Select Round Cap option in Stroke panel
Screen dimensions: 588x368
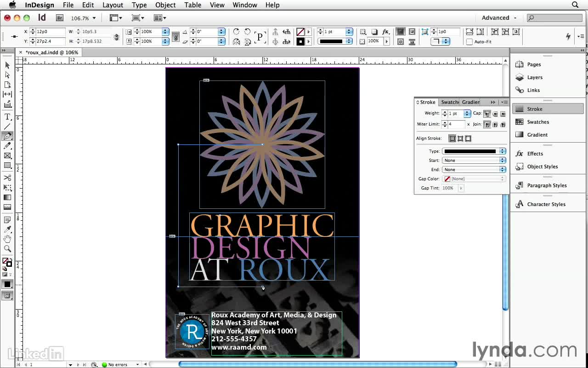tap(495, 114)
